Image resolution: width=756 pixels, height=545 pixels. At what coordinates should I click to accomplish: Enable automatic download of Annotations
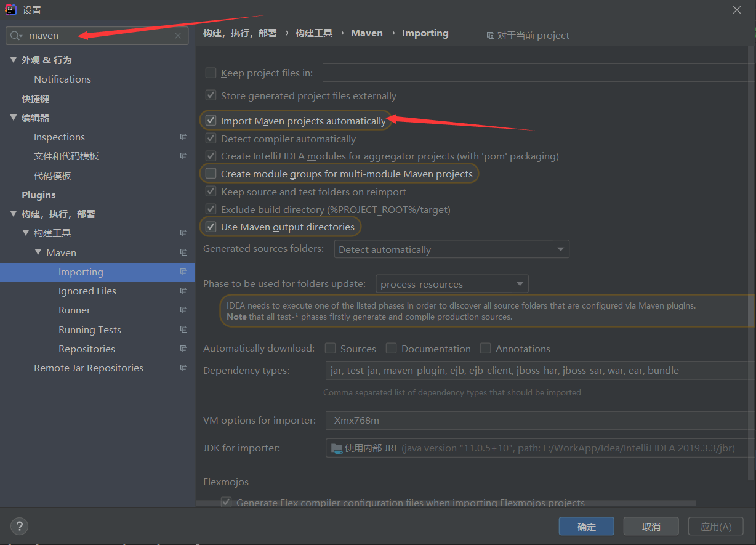coord(485,349)
